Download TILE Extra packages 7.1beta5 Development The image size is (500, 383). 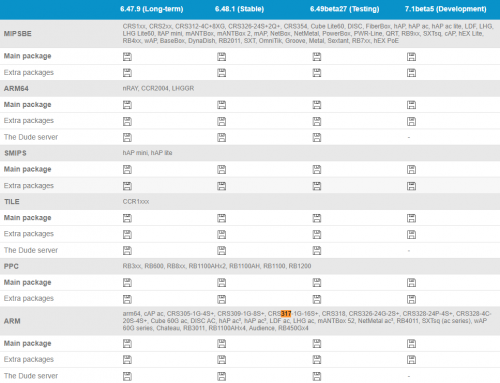pos(411,234)
